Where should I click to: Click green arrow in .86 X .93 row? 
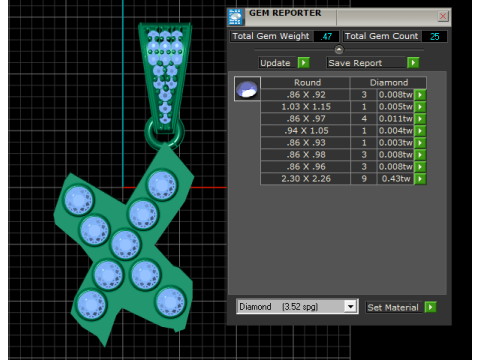pyautogui.click(x=420, y=143)
